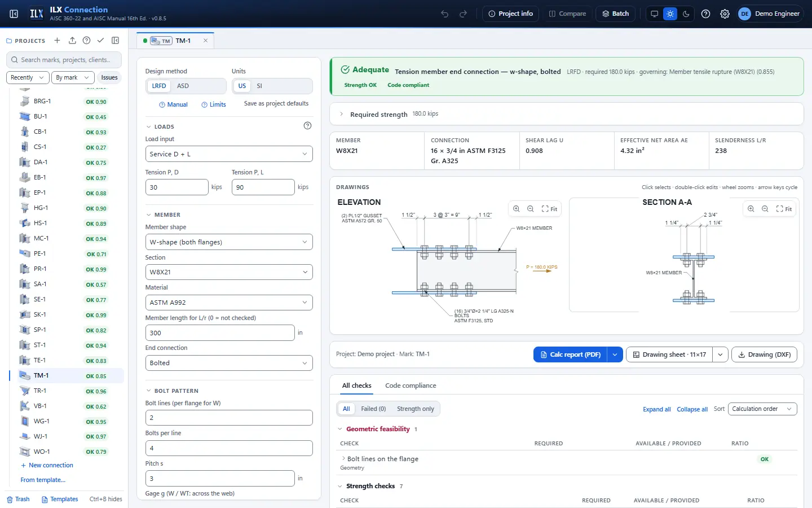Open the By mark dropdown
The height and width of the screenshot is (508, 812).
pos(72,77)
